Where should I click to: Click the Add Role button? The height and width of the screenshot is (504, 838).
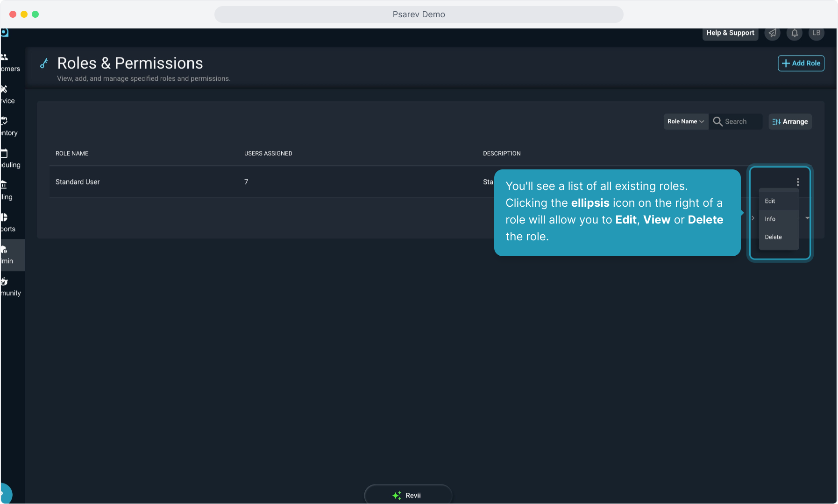point(801,63)
